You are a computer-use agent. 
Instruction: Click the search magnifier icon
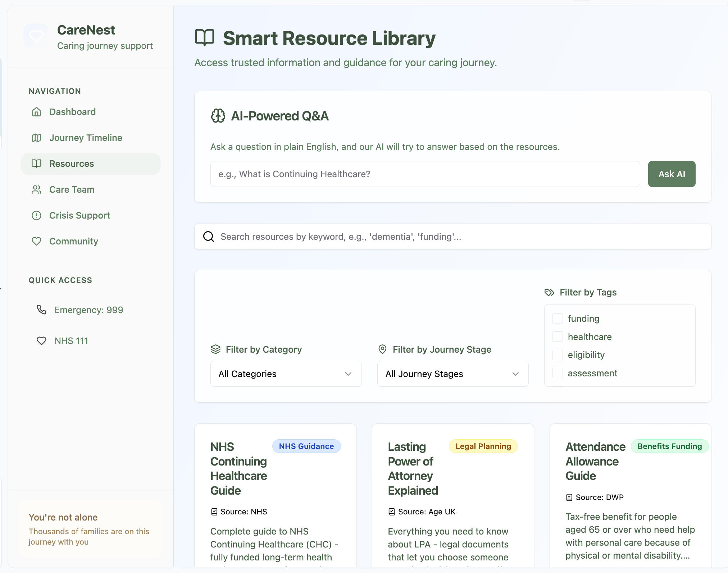click(x=209, y=237)
